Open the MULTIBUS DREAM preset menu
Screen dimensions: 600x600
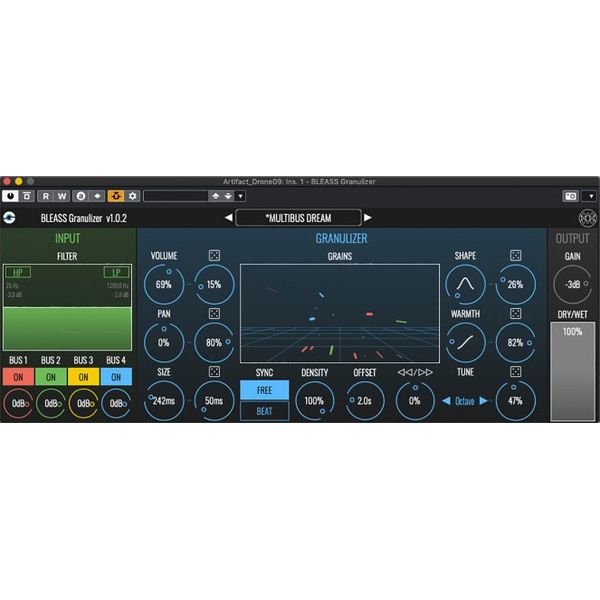coord(298,218)
